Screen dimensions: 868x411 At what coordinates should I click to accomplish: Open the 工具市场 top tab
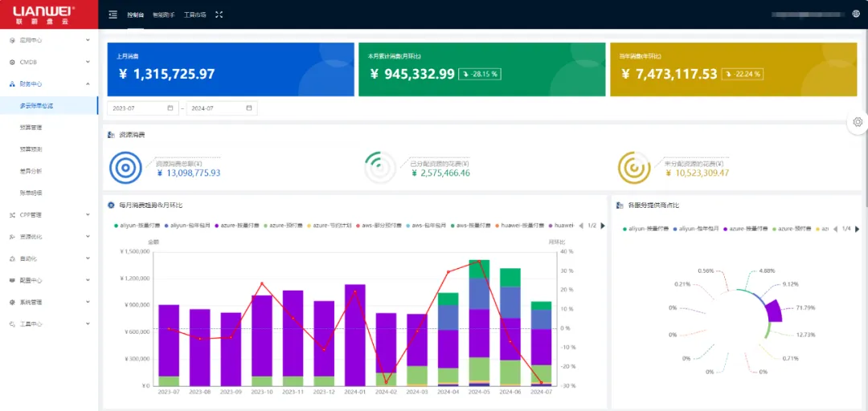pos(194,14)
